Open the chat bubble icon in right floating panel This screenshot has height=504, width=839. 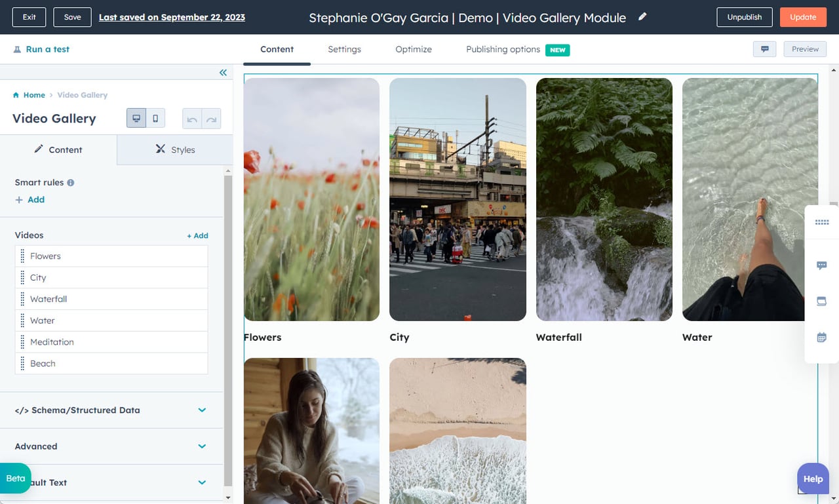point(822,265)
